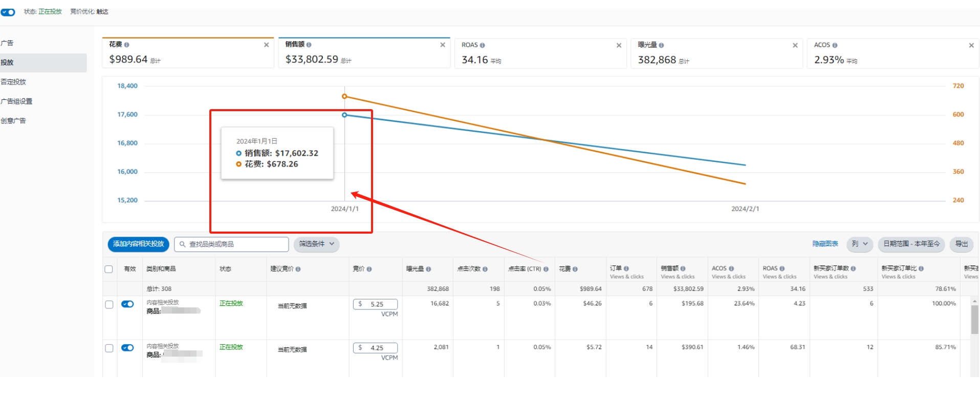Click the 2024/2/1 label on chart axis

745,209
